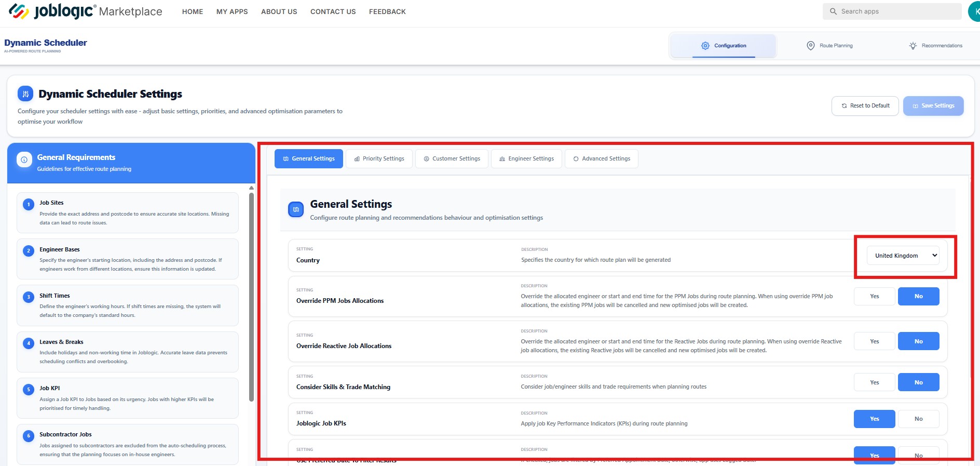Click step 2 badge for Engineer Bases
The width and height of the screenshot is (980, 466).
click(29, 251)
